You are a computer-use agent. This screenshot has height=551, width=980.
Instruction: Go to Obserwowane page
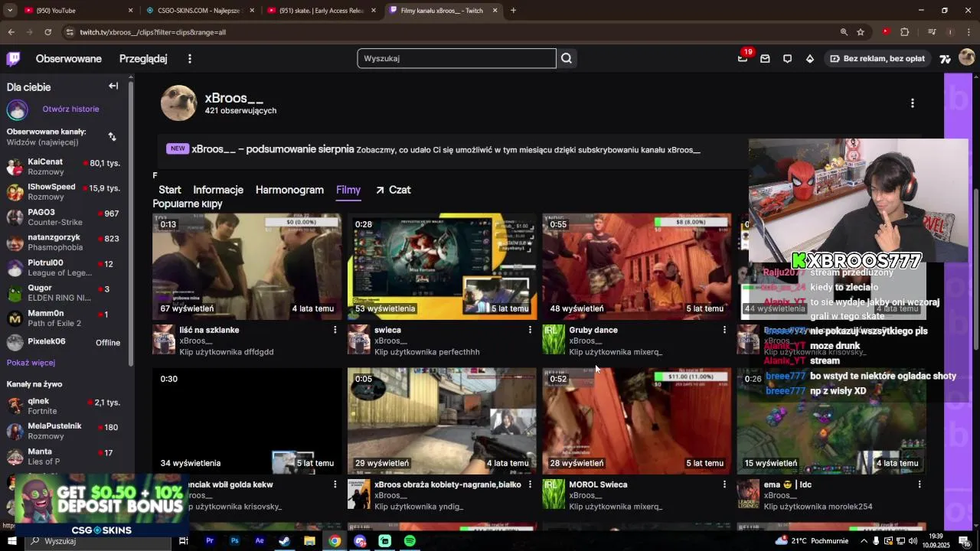pos(68,59)
